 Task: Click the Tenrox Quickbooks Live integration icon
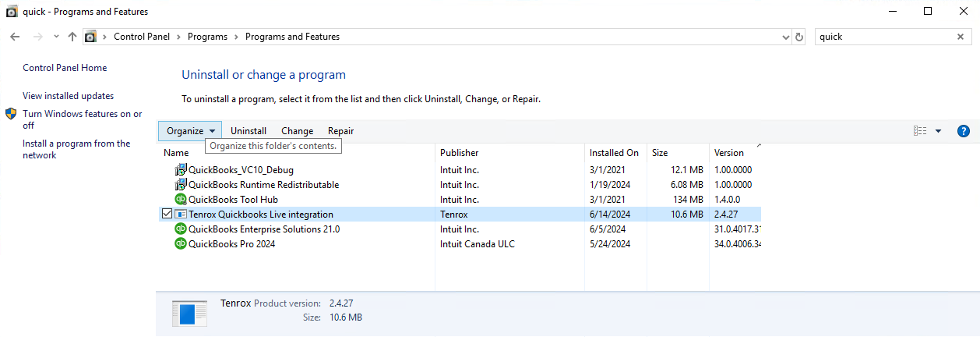(181, 215)
